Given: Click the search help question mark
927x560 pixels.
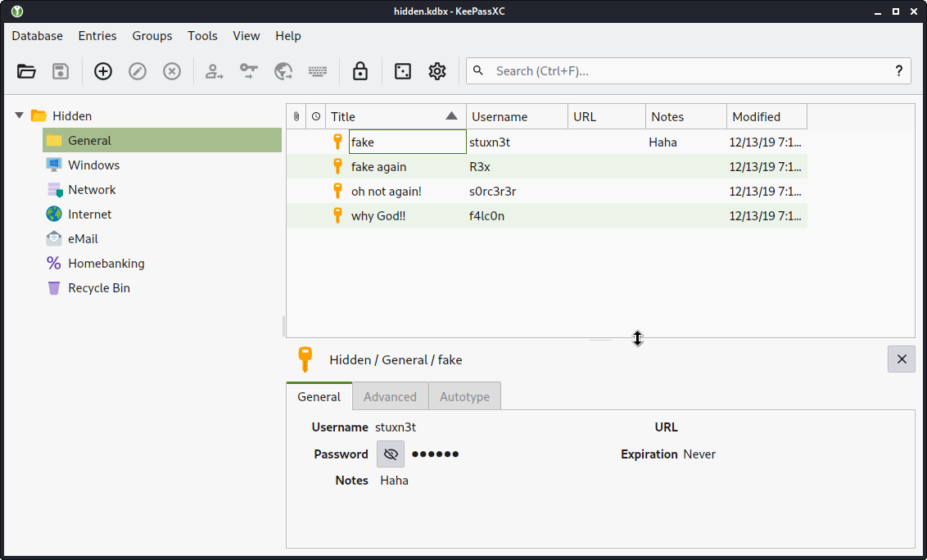Looking at the screenshot, I should pos(898,71).
